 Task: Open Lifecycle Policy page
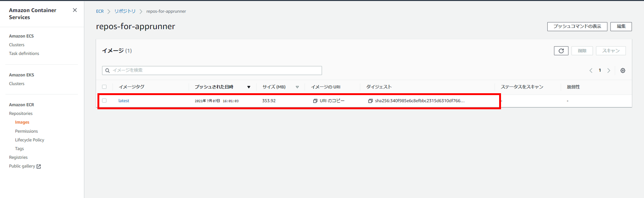pyautogui.click(x=29, y=140)
